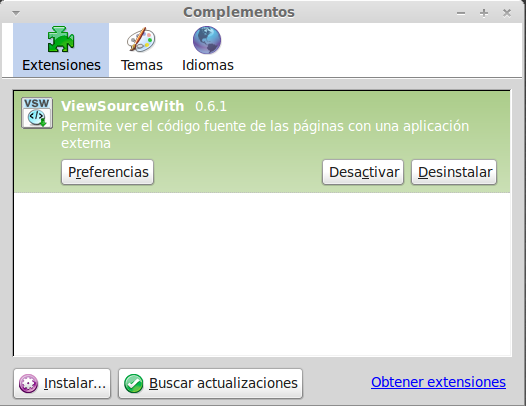The height and width of the screenshot is (406, 526).
Task: Switch to the Idiomas tab label
Action: pyautogui.click(x=208, y=65)
